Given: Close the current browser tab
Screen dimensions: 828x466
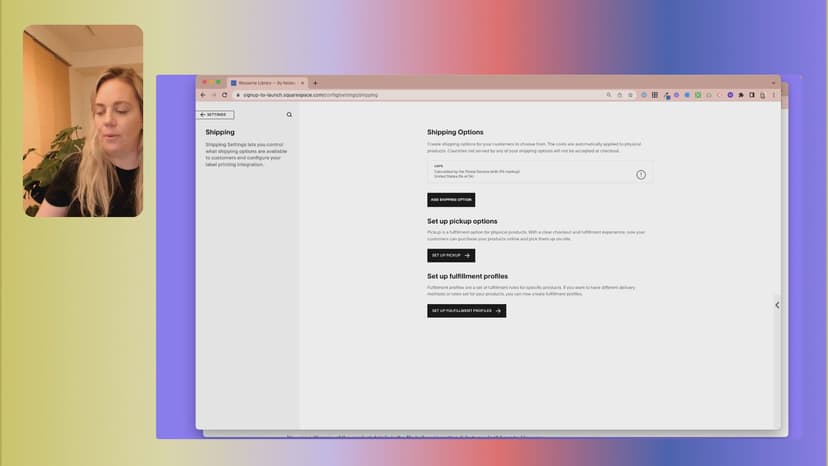Looking at the screenshot, I should 302,83.
